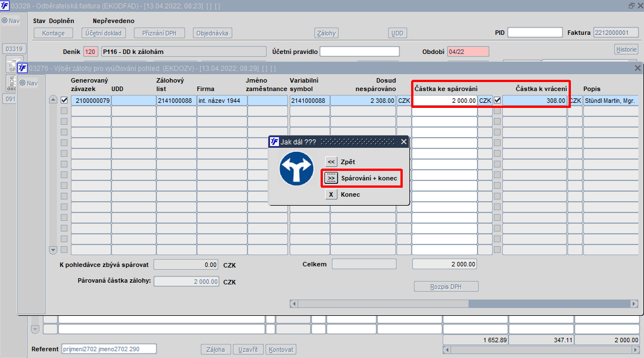Click the Historie button

627,49
